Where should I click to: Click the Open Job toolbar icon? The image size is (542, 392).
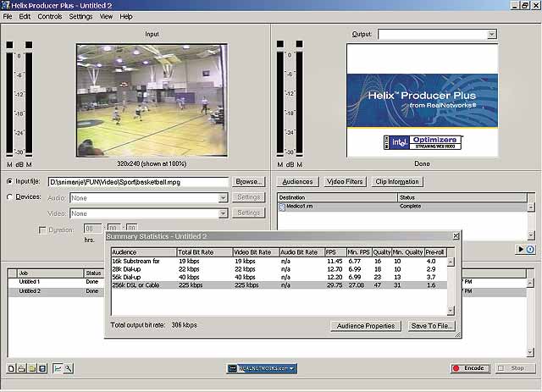(x=21, y=368)
